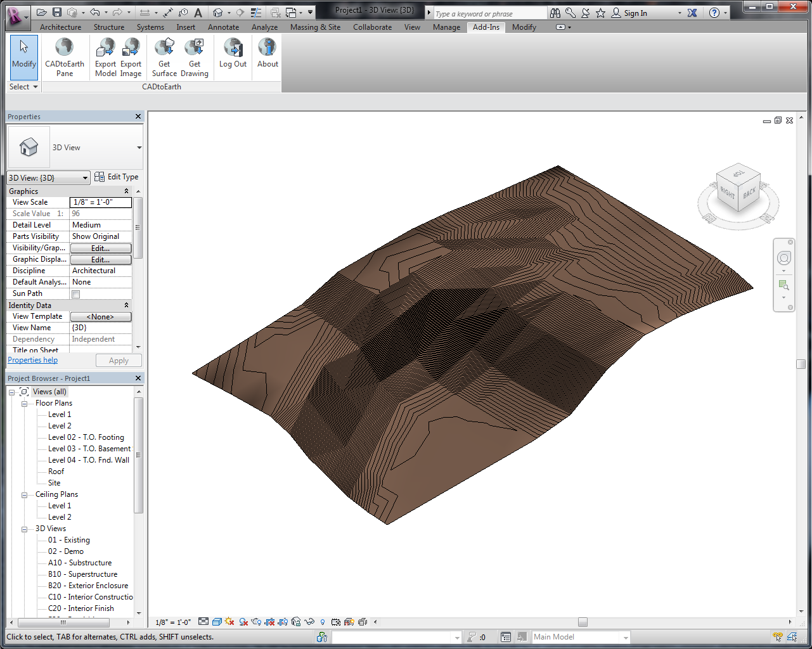Toggle the Sun Path checkbox
This screenshot has height=649, width=812.
pos(75,294)
